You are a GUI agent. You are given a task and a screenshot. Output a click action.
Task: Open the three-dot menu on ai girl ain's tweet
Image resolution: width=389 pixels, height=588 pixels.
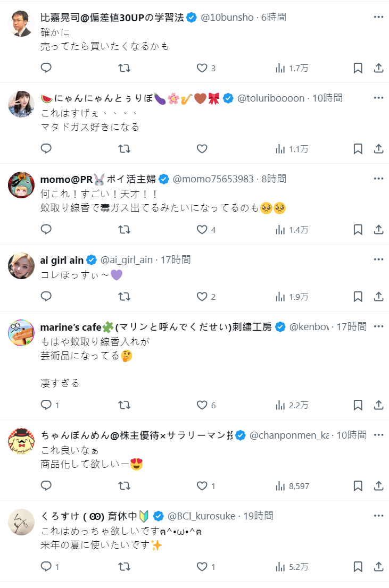[378, 259]
